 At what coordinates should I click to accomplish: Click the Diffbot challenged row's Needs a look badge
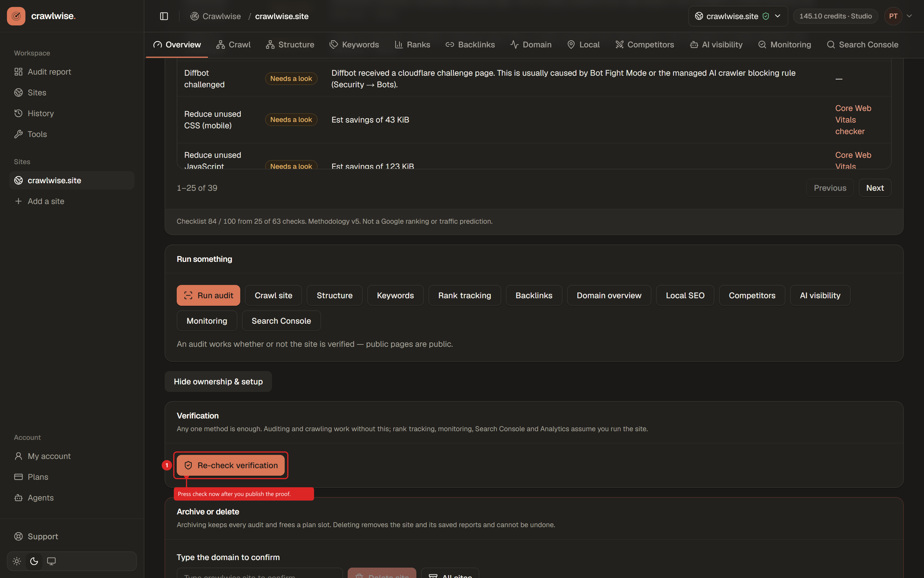tap(291, 79)
